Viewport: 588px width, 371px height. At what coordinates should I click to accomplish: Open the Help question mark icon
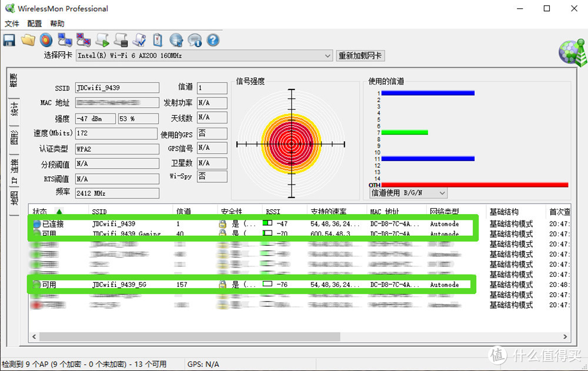tap(213, 39)
